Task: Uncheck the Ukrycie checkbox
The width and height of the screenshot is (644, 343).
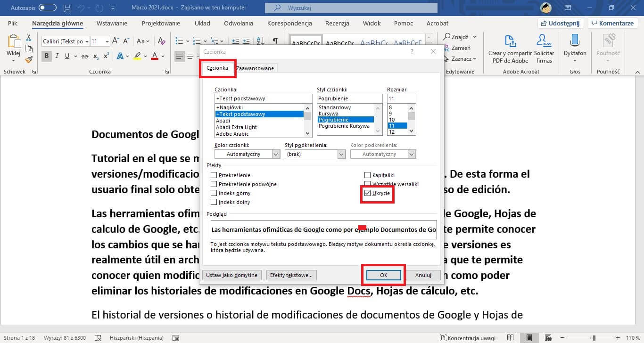Action: pyautogui.click(x=368, y=193)
